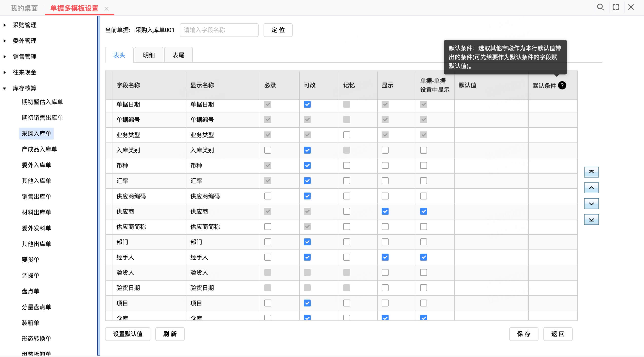Open 材料出库单 in sidebar
This screenshot has height=357, width=644.
point(36,212)
